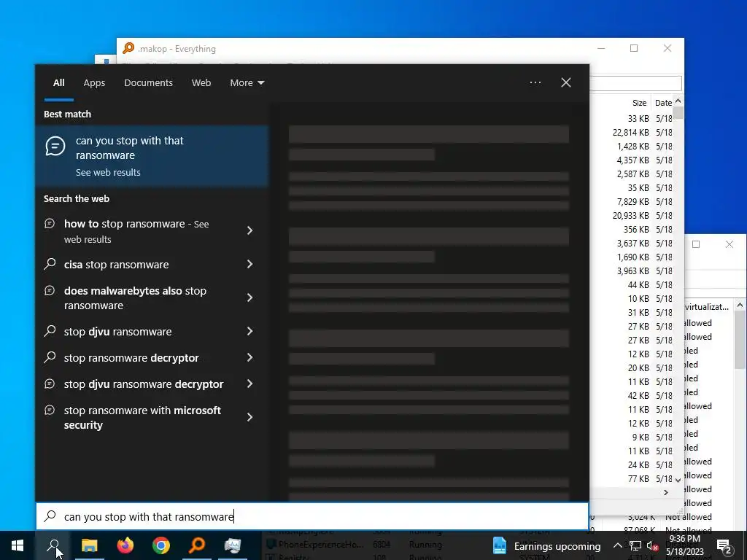Click Everything vertical scrollbar down arrow
747x560 pixels.
(x=678, y=481)
